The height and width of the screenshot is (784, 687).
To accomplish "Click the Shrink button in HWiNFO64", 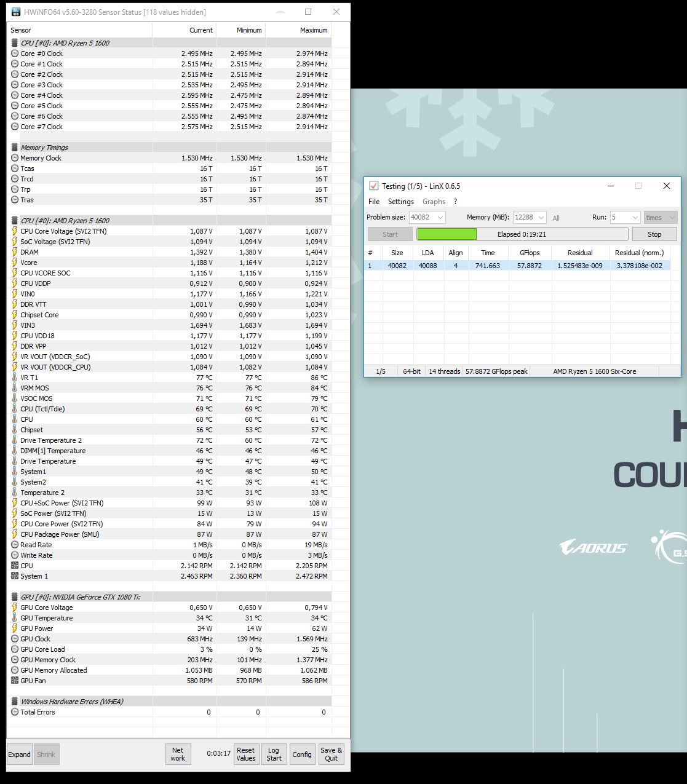I will tap(46, 754).
